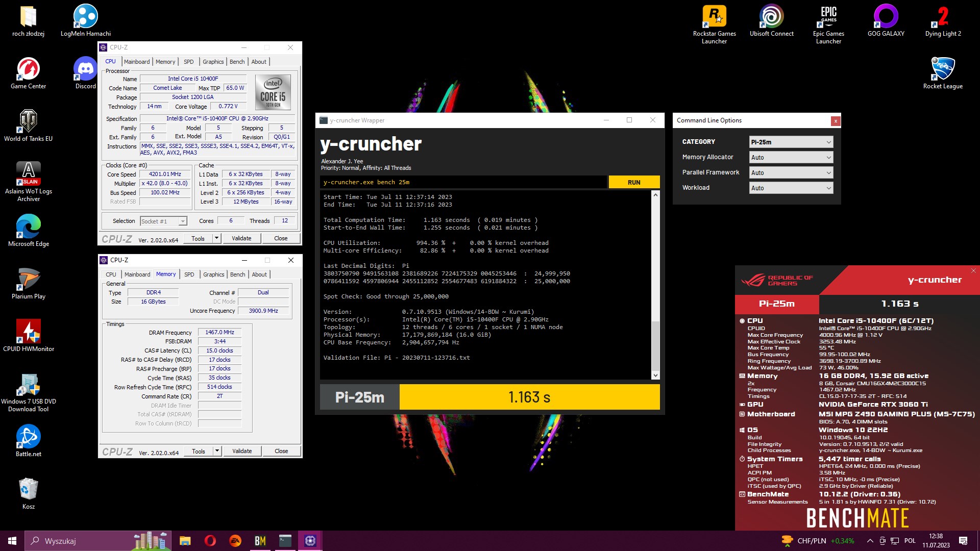Open EA app from taskbar
The width and height of the screenshot is (980, 551).
pos(235,541)
